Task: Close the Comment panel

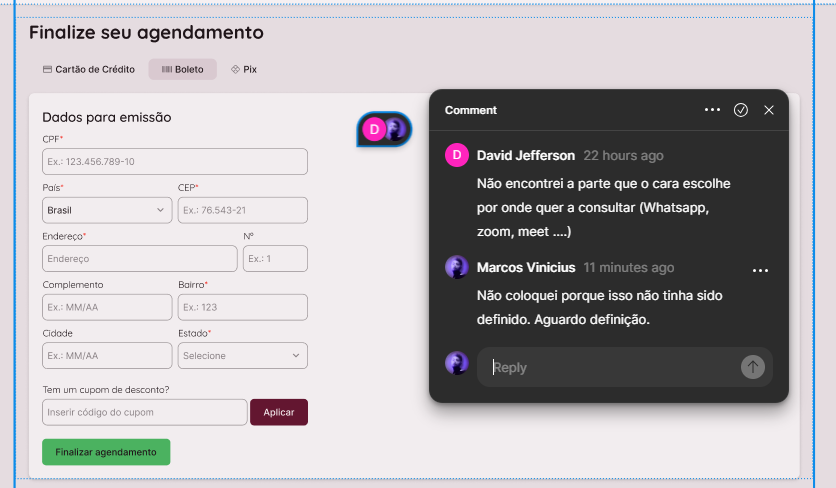Action: pyautogui.click(x=769, y=110)
